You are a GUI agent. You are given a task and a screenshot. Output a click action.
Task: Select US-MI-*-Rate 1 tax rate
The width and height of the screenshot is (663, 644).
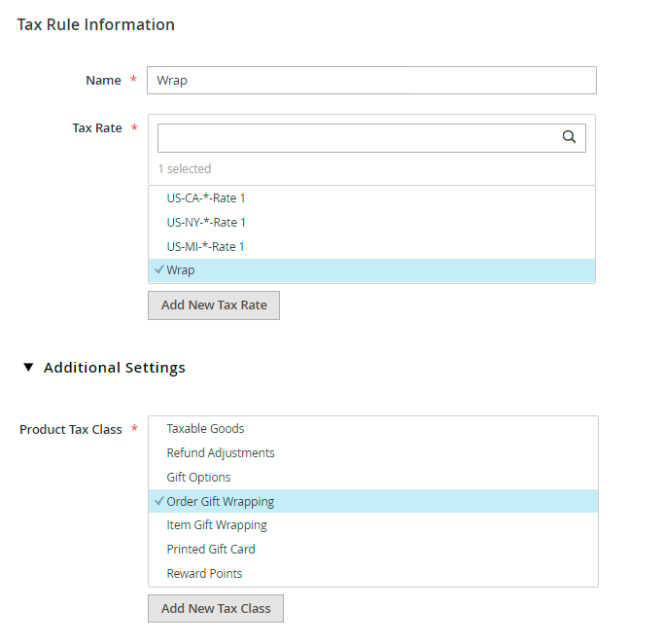(x=206, y=246)
